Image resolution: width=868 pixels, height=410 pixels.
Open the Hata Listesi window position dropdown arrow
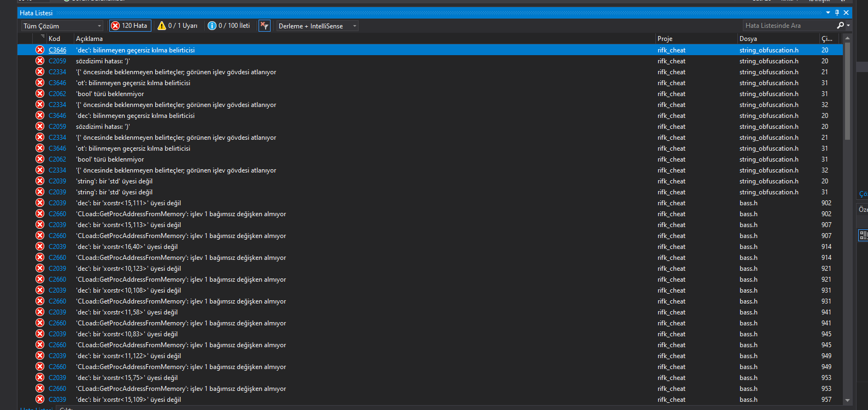pyautogui.click(x=828, y=13)
